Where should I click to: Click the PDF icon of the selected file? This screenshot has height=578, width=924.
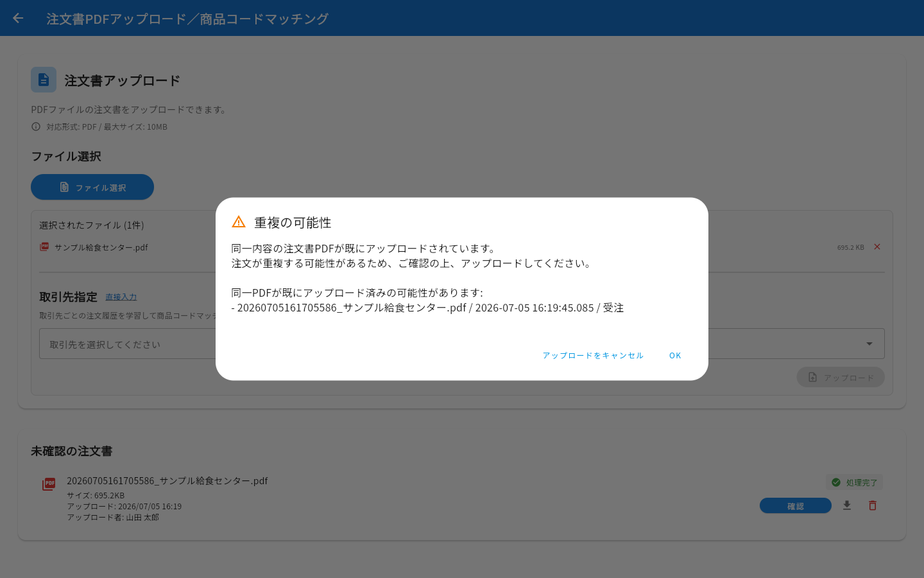click(x=44, y=247)
